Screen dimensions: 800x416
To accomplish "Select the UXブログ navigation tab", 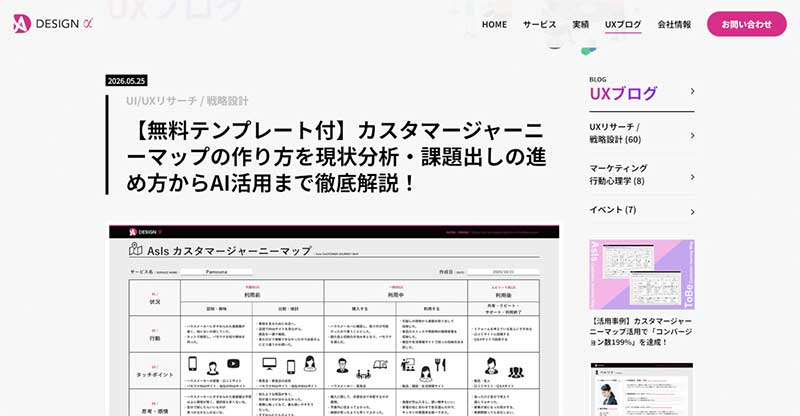I will pos(623,24).
